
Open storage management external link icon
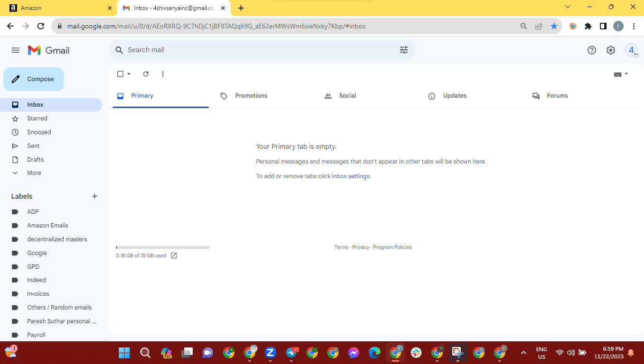(x=174, y=255)
